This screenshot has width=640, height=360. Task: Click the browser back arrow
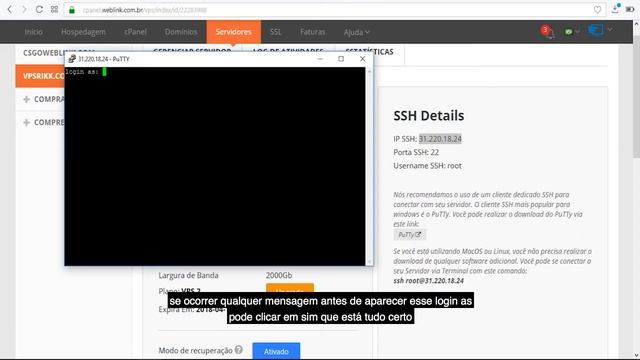[x=9, y=9]
